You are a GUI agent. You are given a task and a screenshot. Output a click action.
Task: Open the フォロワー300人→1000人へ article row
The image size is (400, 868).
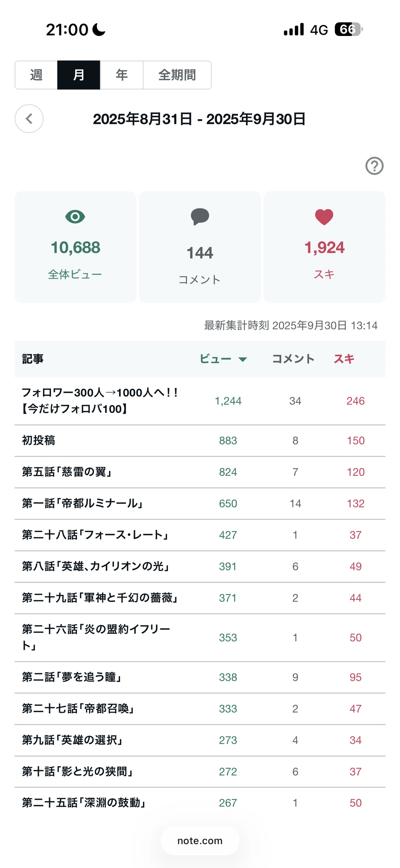coord(200,401)
